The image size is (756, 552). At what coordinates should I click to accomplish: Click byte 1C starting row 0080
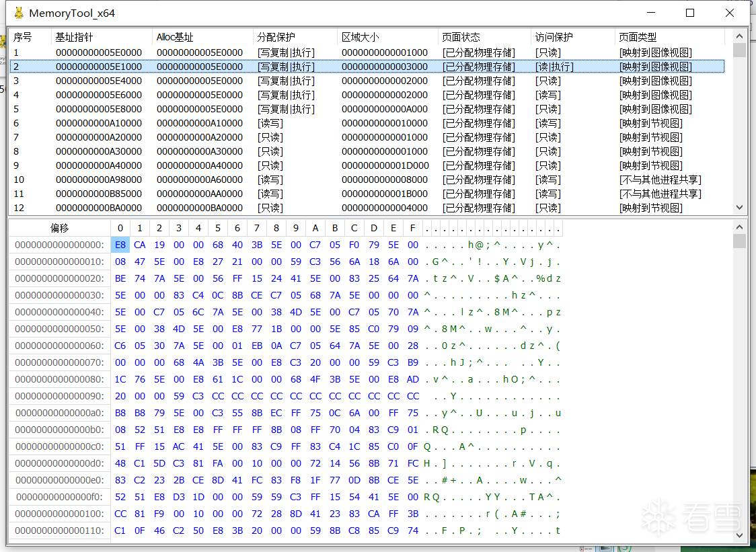tap(120, 379)
